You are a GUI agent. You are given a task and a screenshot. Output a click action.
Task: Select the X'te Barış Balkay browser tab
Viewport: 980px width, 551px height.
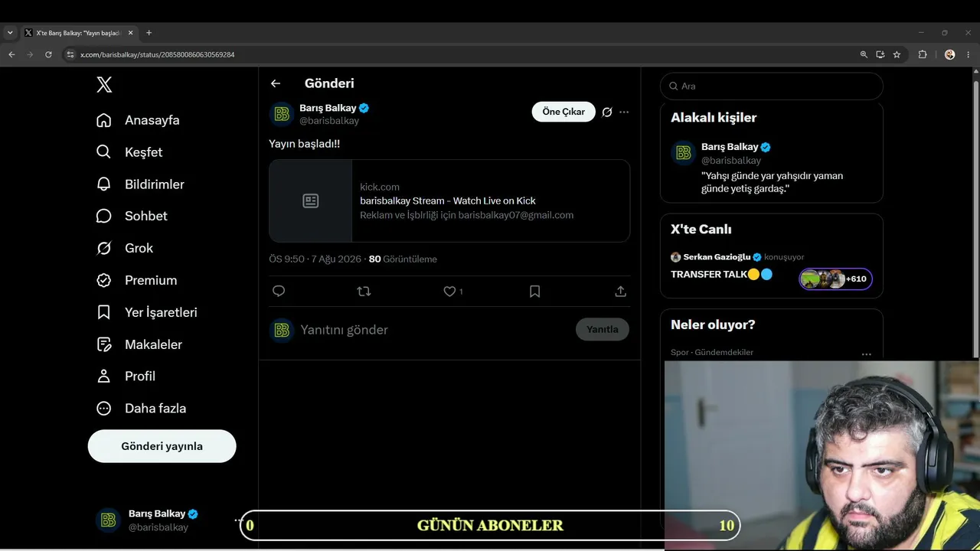pyautogui.click(x=79, y=33)
